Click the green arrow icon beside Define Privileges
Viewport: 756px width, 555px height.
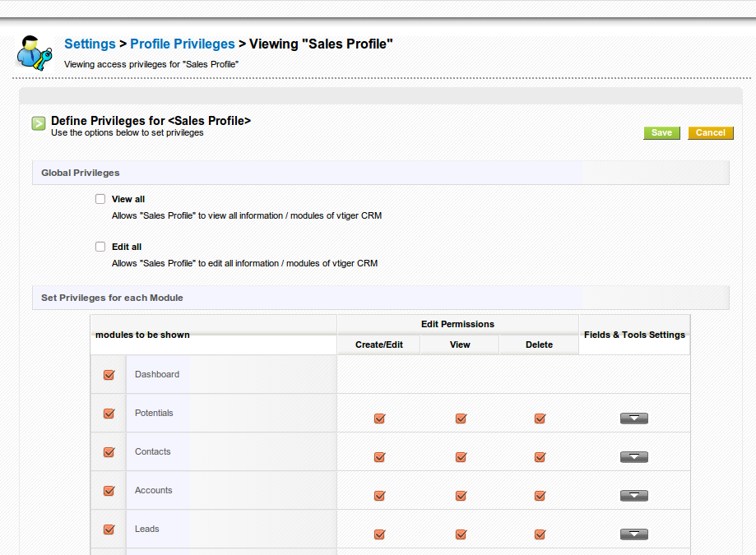click(x=39, y=123)
